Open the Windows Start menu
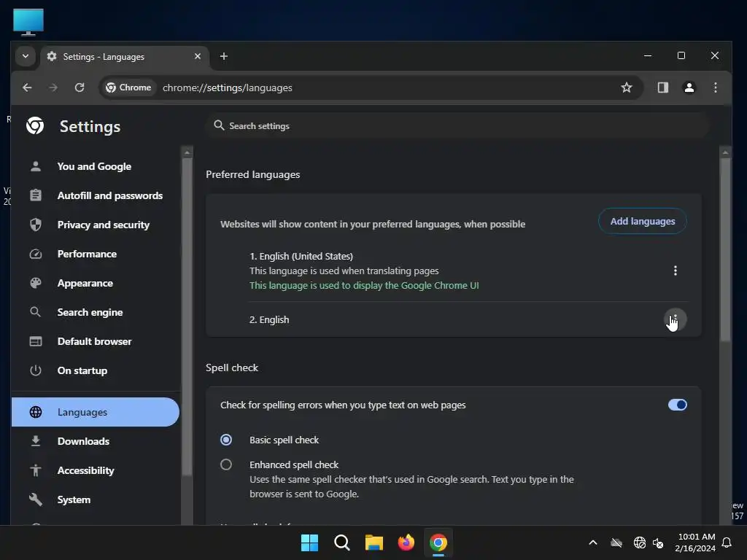747x560 pixels. click(309, 542)
